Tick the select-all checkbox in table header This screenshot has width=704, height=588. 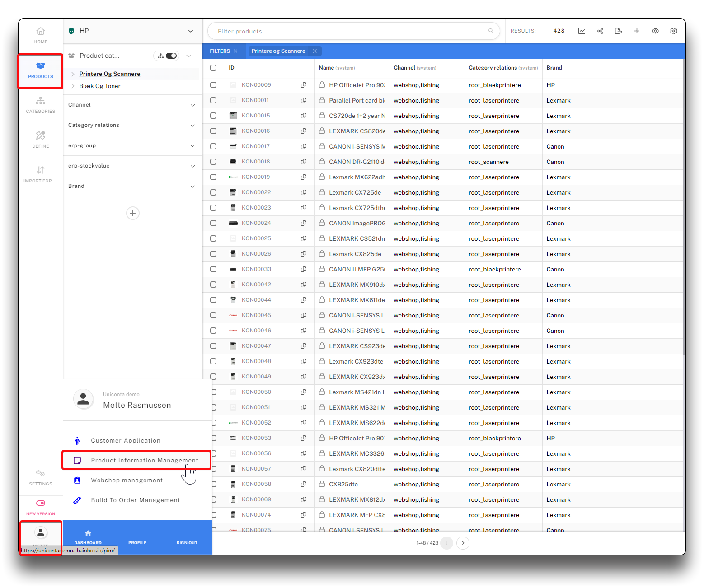click(213, 68)
